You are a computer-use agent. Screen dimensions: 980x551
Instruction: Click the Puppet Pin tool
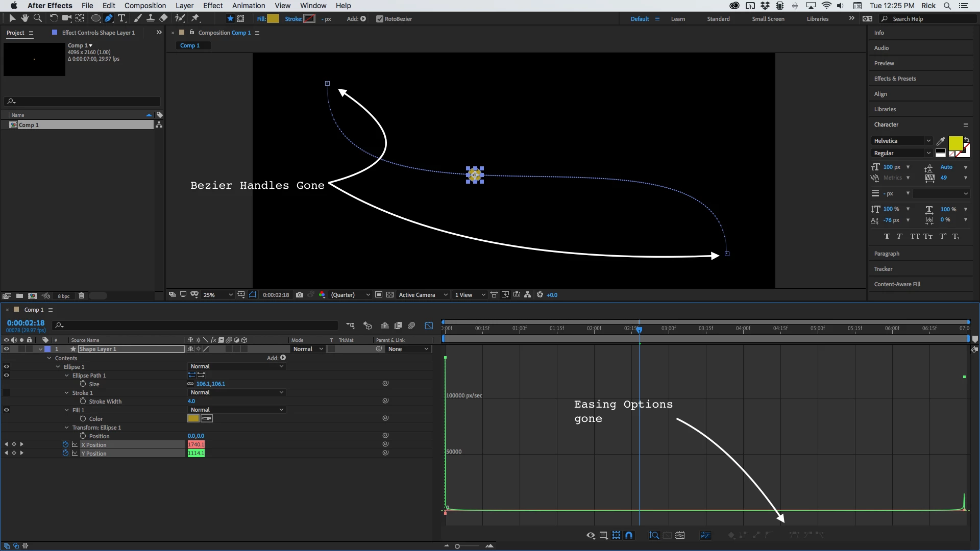pos(195,18)
